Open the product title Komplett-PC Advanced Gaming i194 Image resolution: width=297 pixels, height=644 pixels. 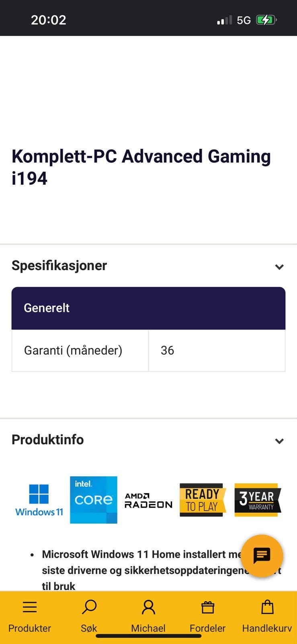tap(141, 167)
